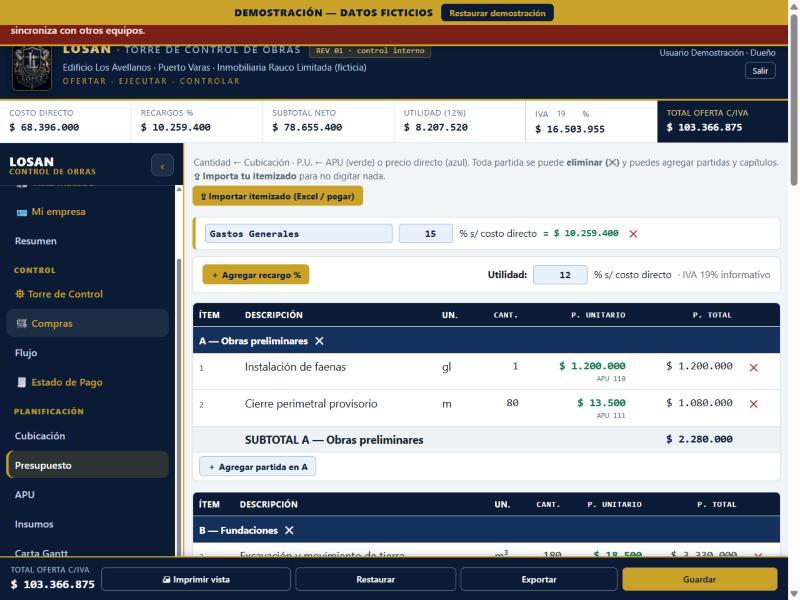Remove chapter A — Obras preliminares with its X

tap(319, 341)
